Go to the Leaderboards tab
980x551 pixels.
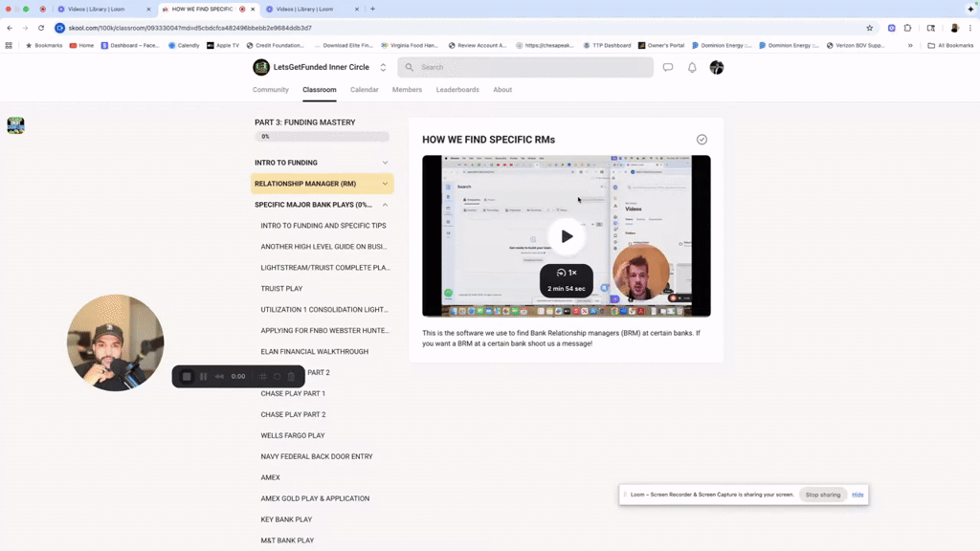(457, 89)
